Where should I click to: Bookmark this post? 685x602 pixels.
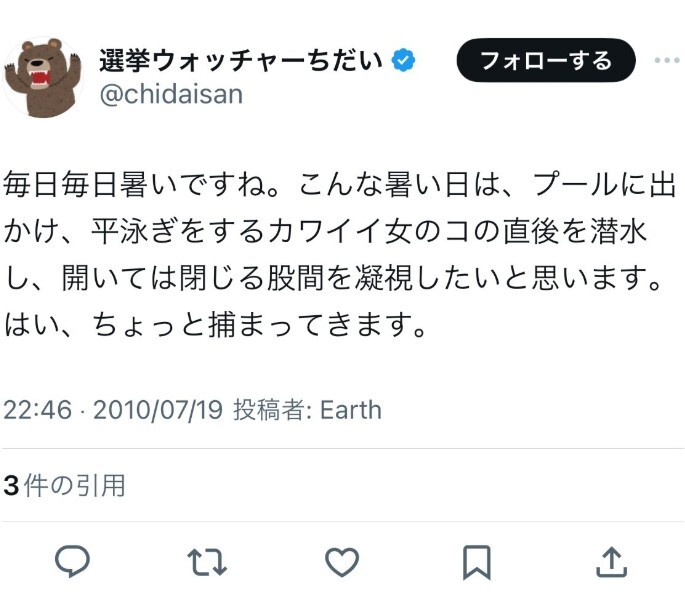(477, 562)
